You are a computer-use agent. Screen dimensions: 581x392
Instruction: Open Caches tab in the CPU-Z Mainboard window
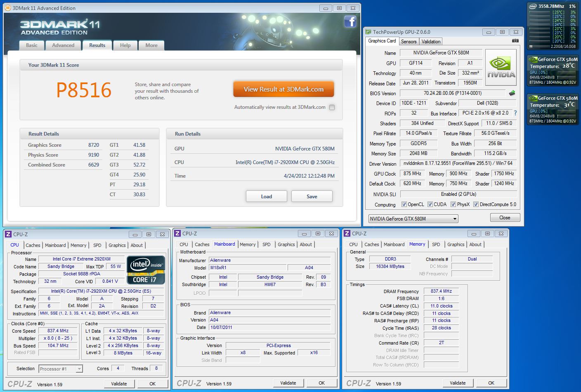point(202,244)
